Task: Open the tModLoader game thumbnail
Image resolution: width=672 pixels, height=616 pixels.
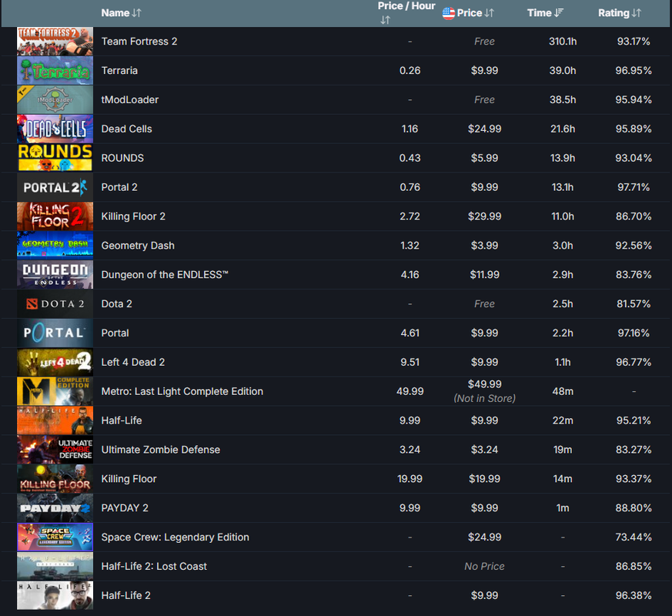Action: click(55, 99)
